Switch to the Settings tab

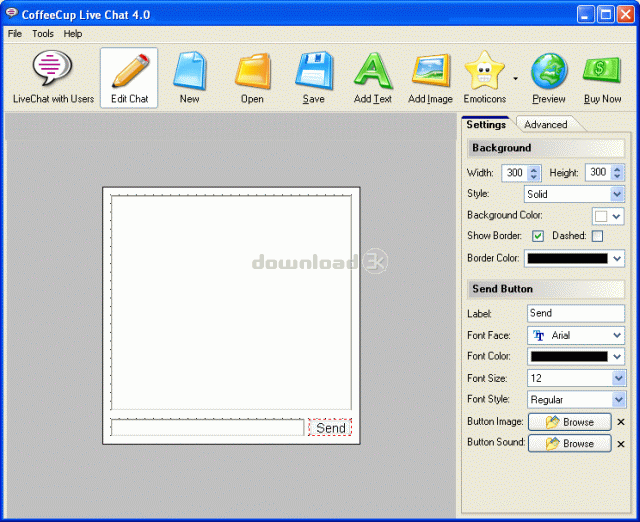486,124
